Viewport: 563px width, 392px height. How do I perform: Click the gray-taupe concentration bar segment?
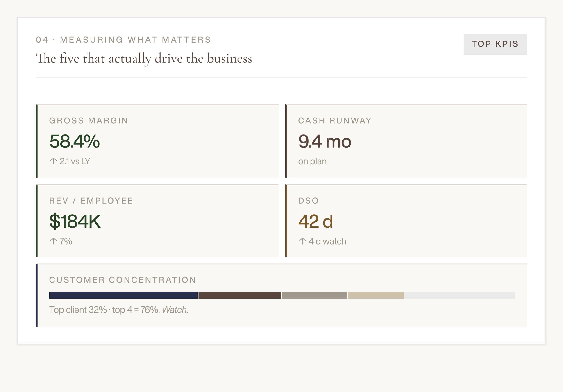pos(314,295)
